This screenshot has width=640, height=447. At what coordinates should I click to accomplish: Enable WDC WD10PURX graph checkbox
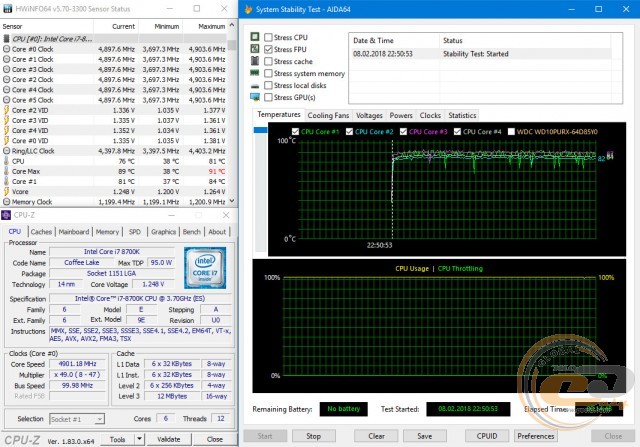(x=511, y=131)
